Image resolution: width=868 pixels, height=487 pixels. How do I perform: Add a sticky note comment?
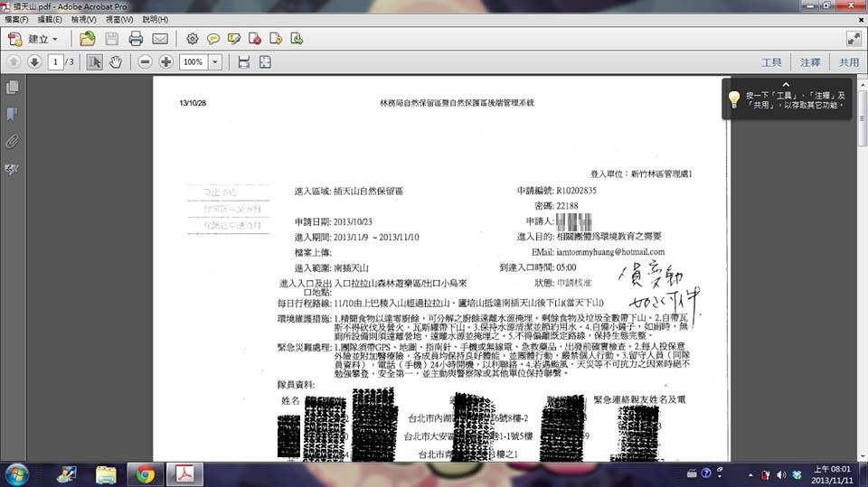point(213,39)
